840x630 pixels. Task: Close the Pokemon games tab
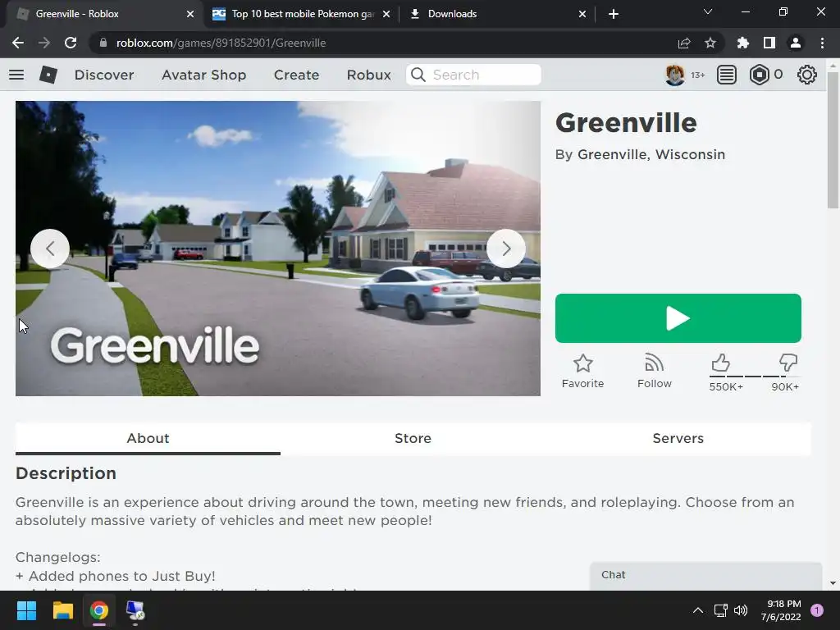(386, 14)
